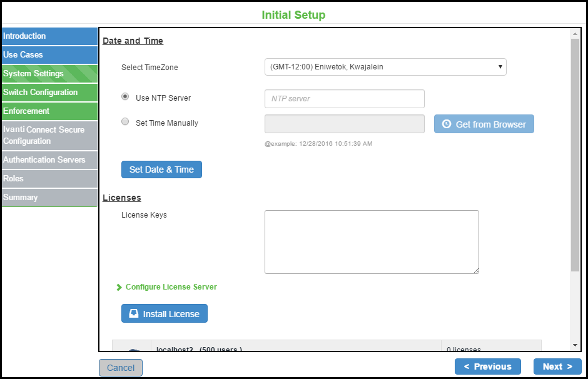Screen dimensions: 588x379
Task: Select System Settings in the sidebar
Action: tap(49, 74)
